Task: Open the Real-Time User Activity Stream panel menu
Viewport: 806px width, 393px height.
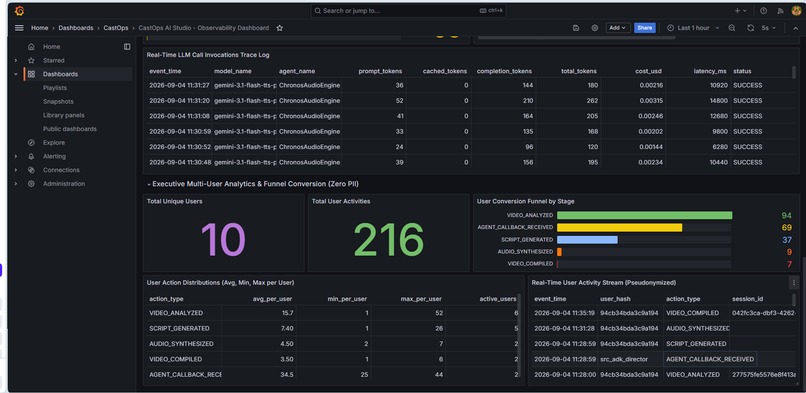Action: [794, 283]
